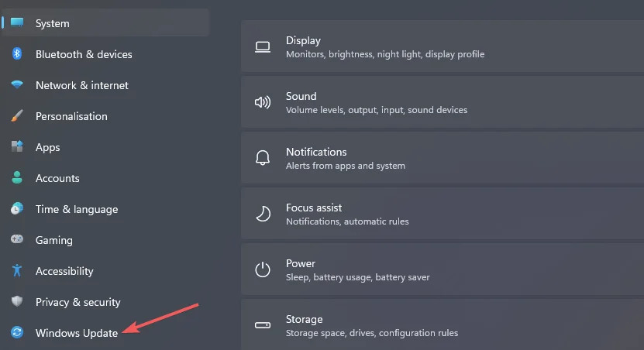The width and height of the screenshot is (644, 350).
Task: Click the Apps grid icon
Action: click(17, 146)
